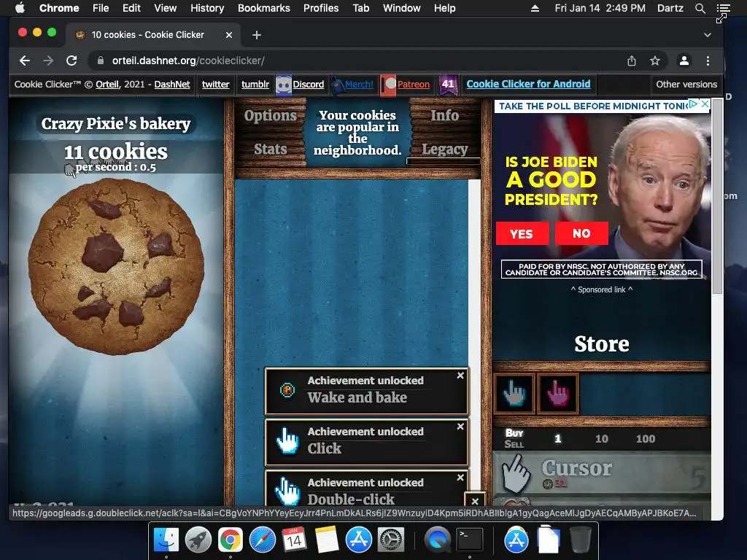Viewport: 747px width, 560px height.
Task: Click NO on the poll ad
Action: 581,233
